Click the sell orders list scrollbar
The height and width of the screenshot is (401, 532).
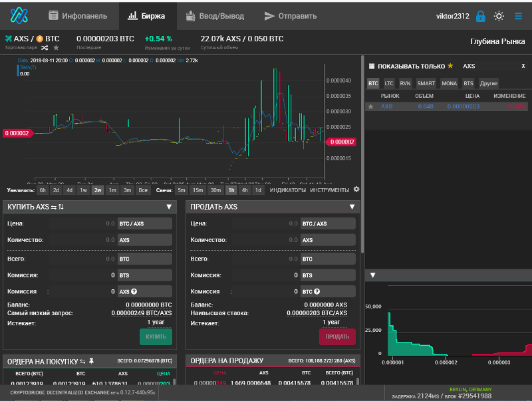point(358,381)
